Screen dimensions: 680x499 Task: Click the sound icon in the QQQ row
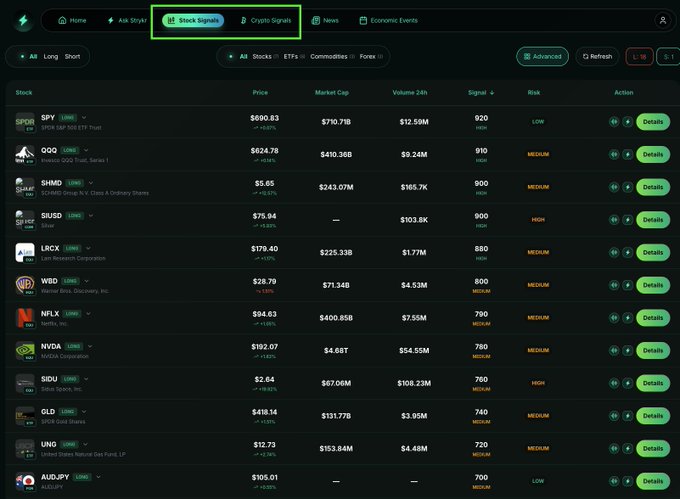pyautogui.click(x=614, y=155)
